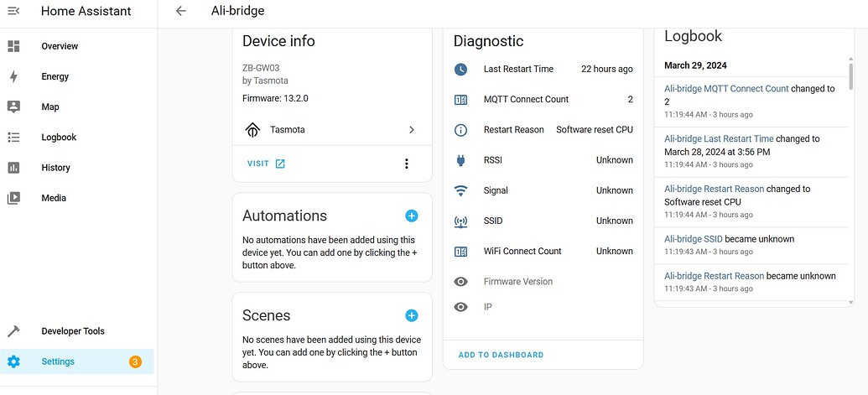Open the History menu item

pos(77,168)
